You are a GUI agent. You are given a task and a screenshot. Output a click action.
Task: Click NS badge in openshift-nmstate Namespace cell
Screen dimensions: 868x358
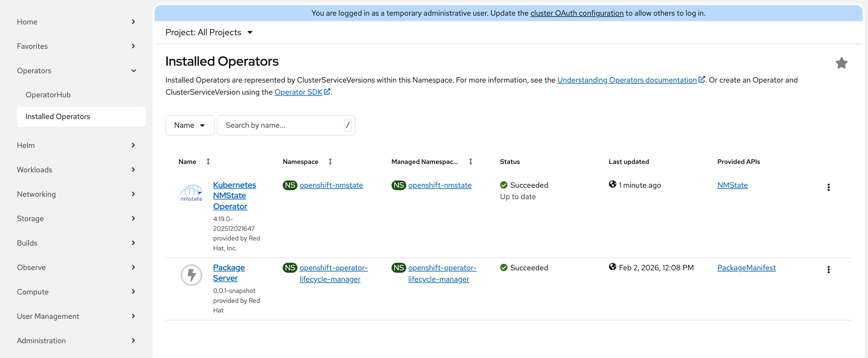[290, 185]
